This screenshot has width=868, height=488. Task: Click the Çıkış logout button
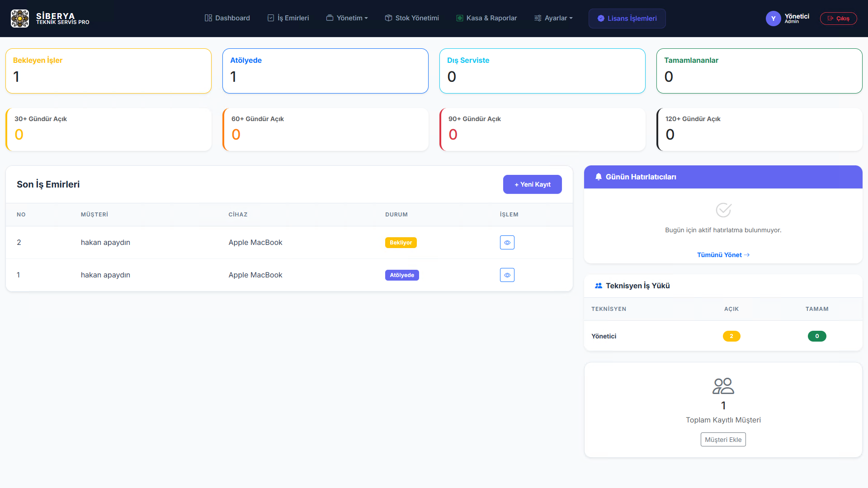(x=838, y=19)
